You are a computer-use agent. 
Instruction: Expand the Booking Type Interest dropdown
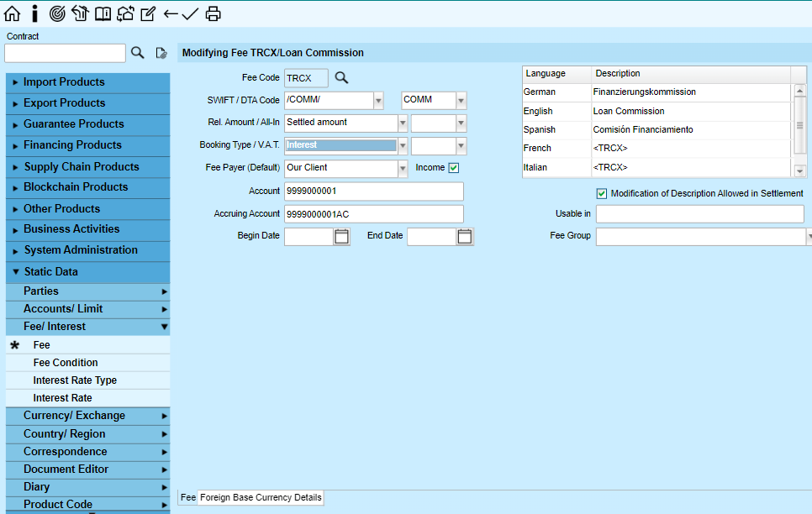[x=403, y=146]
